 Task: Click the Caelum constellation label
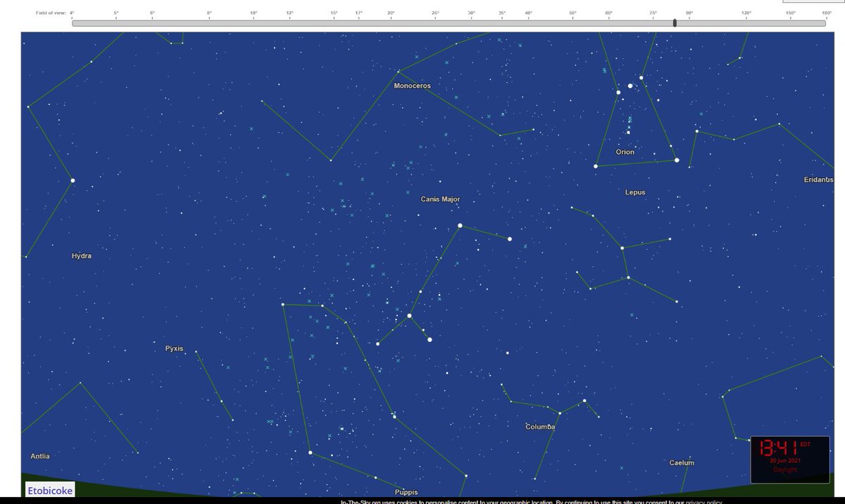pos(680,462)
